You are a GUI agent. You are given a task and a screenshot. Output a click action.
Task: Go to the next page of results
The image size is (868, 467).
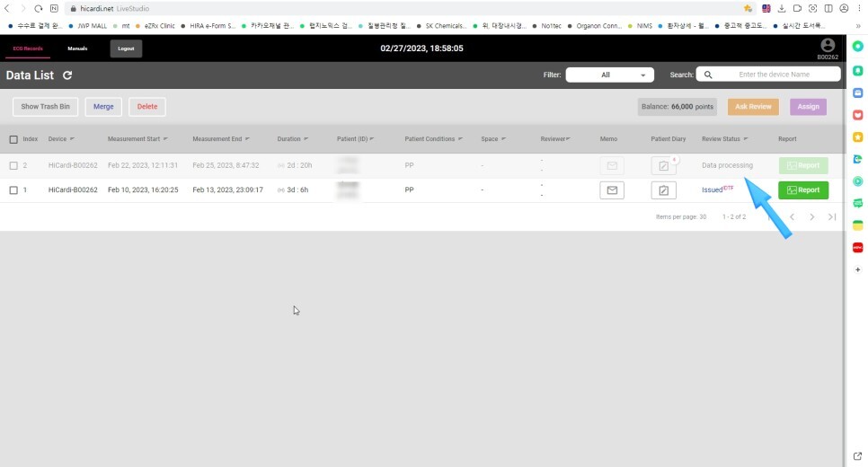pyautogui.click(x=812, y=217)
